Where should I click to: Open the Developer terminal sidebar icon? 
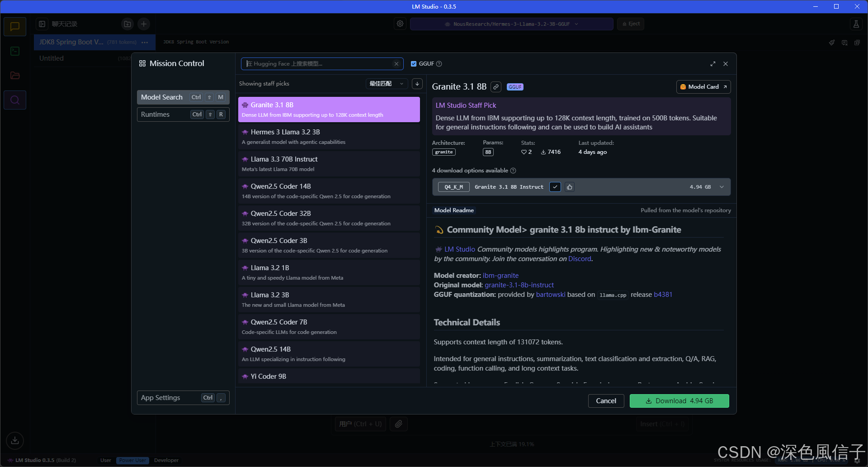pyautogui.click(x=15, y=51)
